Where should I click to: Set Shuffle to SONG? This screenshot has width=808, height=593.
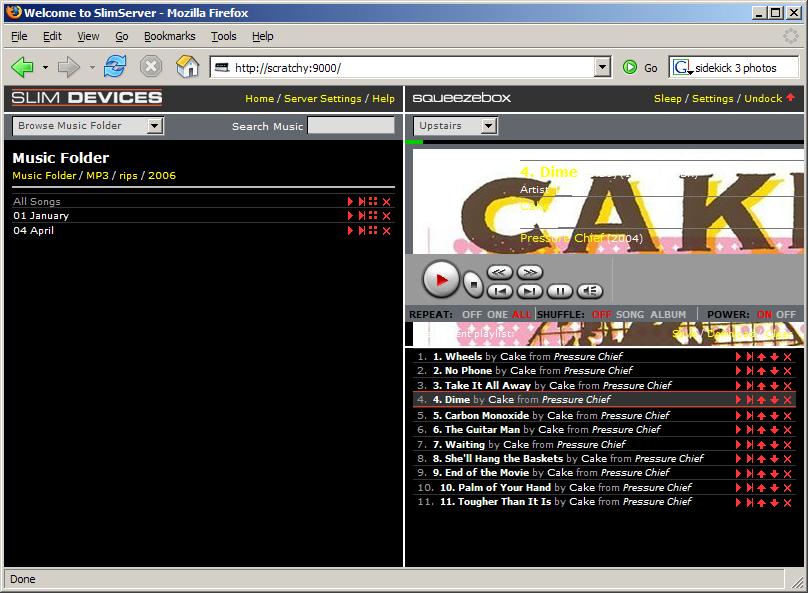click(630, 314)
